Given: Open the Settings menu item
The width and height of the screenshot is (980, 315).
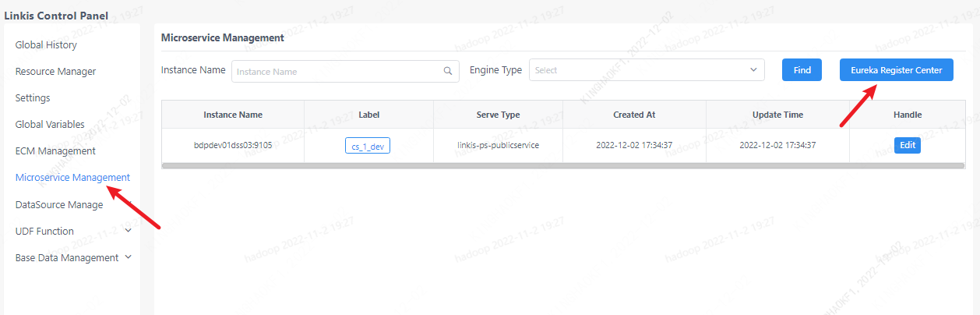Looking at the screenshot, I should 33,98.
